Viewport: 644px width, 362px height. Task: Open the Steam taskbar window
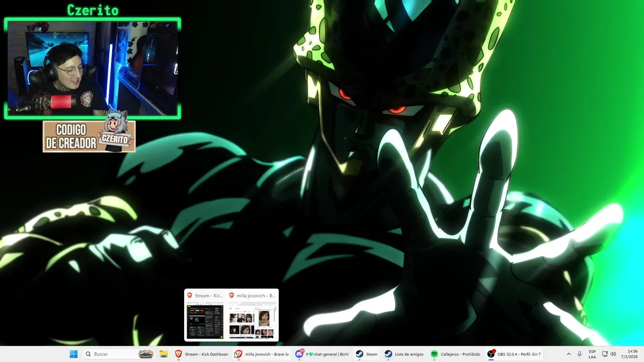(366, 354)
